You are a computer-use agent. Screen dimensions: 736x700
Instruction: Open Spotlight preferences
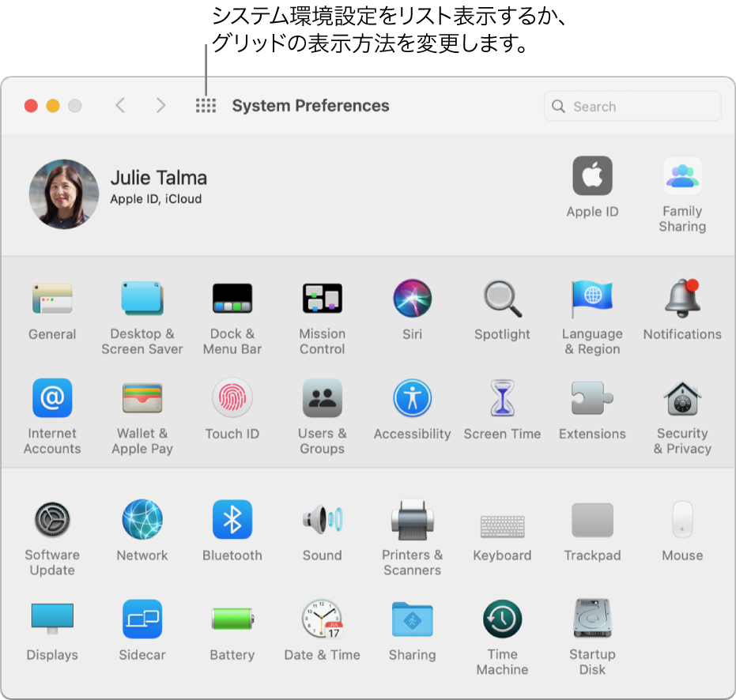pos(502,299)
